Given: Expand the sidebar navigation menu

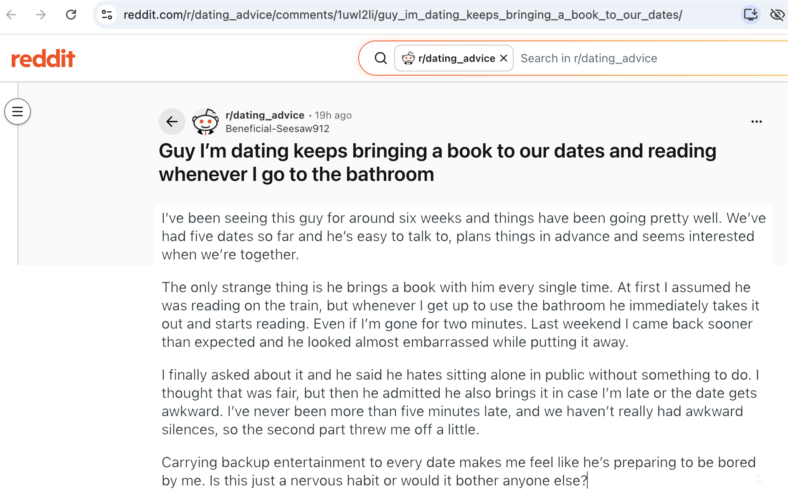Looking at the screenshot, I should pos(18,112).
